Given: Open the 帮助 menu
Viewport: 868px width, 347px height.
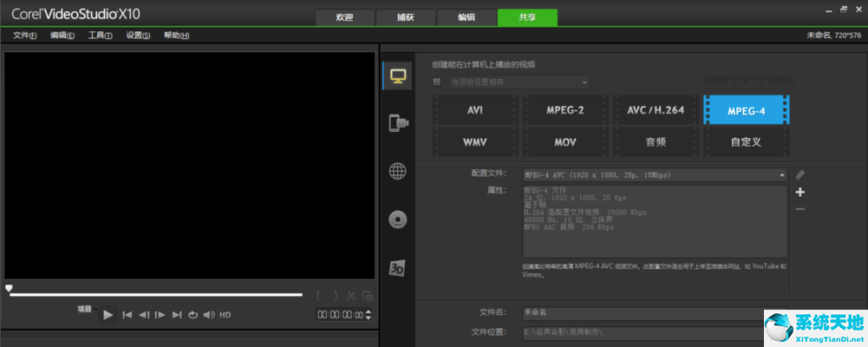Looking at the screenshot, I should [176, 36].
